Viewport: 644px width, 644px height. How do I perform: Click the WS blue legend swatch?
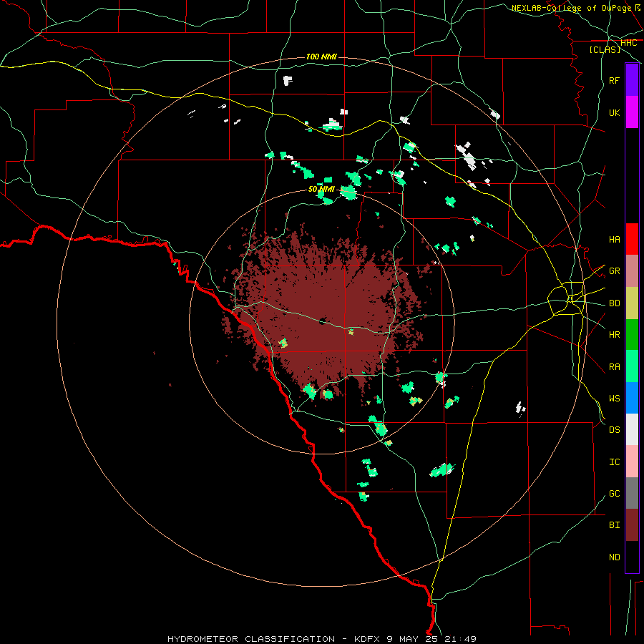632,398
